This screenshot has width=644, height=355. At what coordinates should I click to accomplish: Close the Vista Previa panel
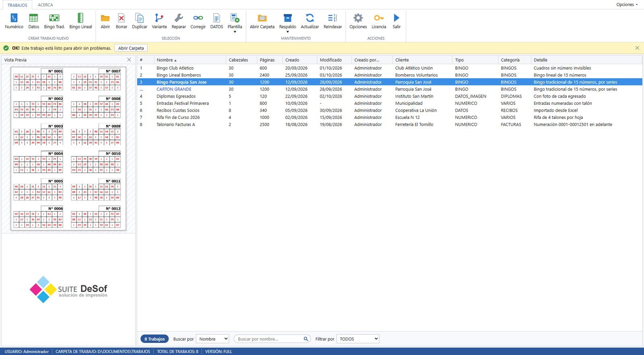coord(129,60)
